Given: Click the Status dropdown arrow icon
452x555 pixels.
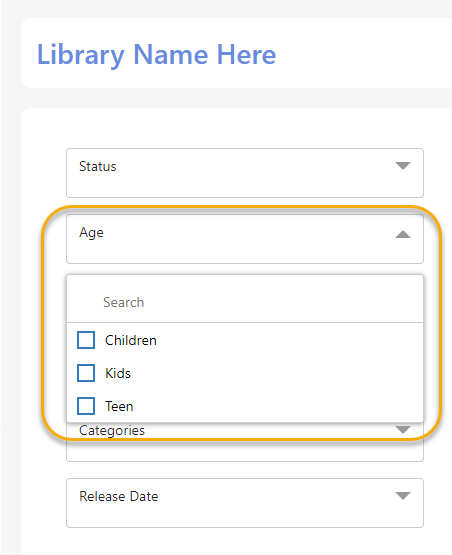Looking at the screenshot, I should 403,166.
